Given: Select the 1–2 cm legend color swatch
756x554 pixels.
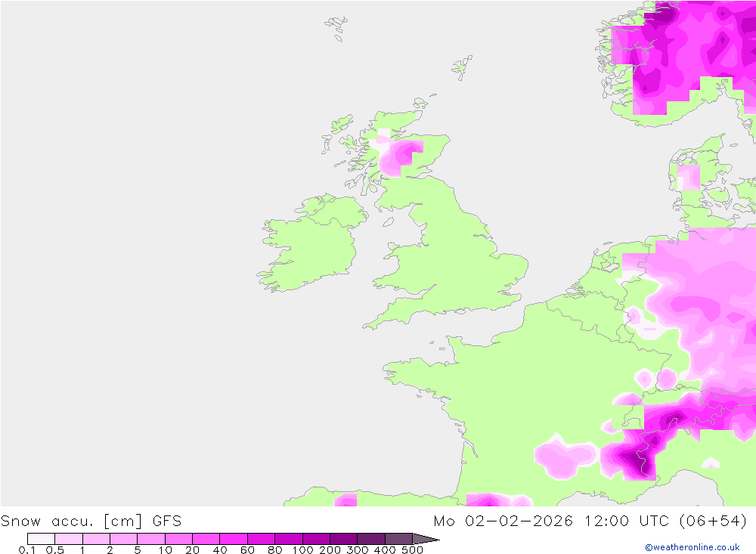Looking at the screenshot, I should pyautogui.click(x=96, y=539).
